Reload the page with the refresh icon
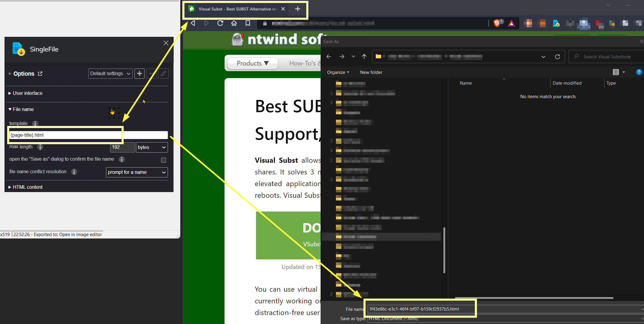644x324 pixels. coord(220,23)
